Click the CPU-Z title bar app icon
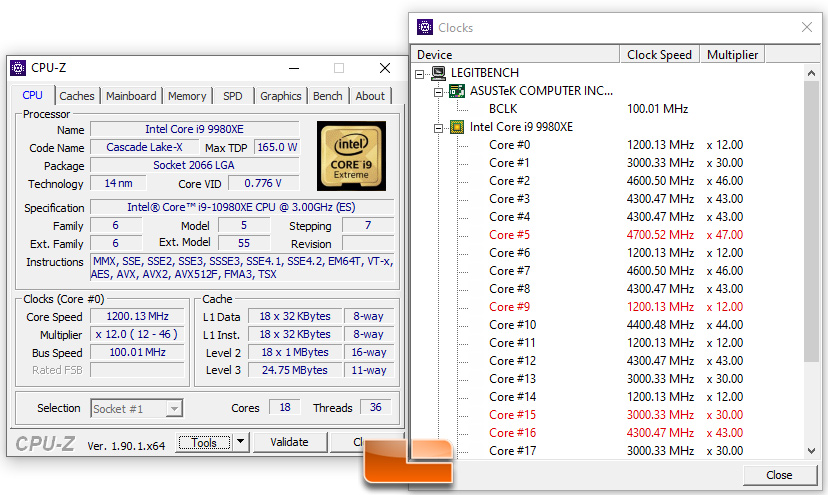Screen dimensions: 828x495 point(18,68)
